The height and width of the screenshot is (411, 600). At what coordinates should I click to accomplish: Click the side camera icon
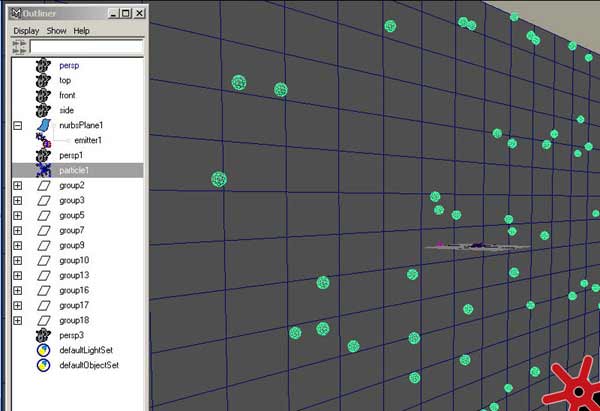pyautogui.click(x=43, y=110)
